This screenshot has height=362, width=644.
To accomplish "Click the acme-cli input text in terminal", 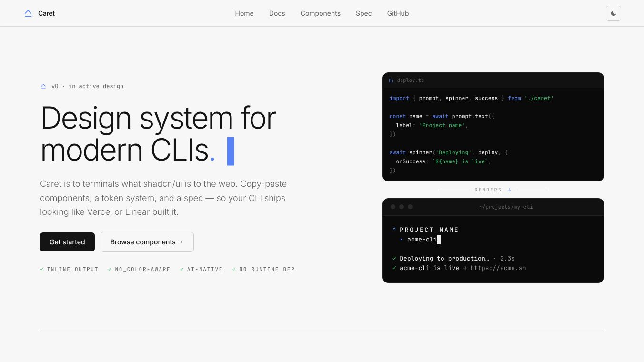I will coord(422,240).
